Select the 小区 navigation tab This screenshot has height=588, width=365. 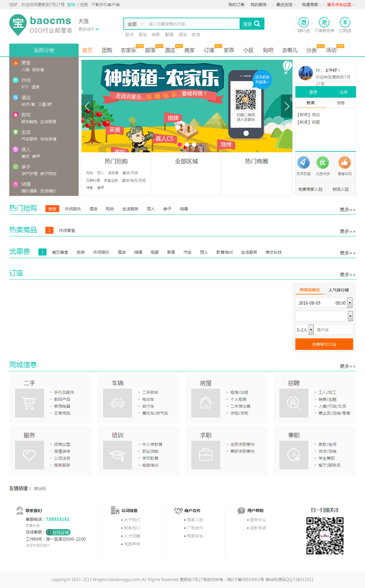pyautogui.click(x=249, y=50)
